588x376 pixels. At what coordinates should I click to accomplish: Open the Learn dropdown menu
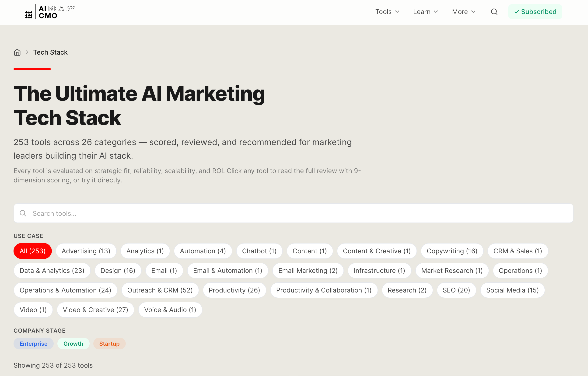pos(425,12)
